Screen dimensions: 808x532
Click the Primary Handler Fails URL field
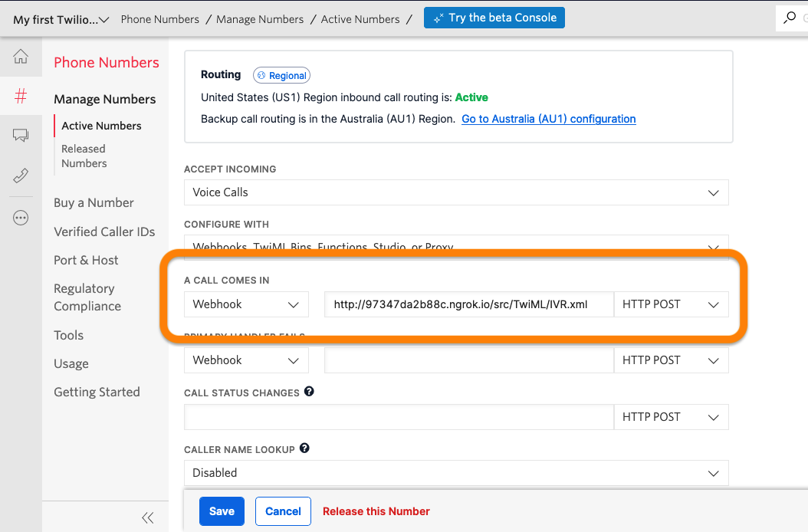(469, 360)
